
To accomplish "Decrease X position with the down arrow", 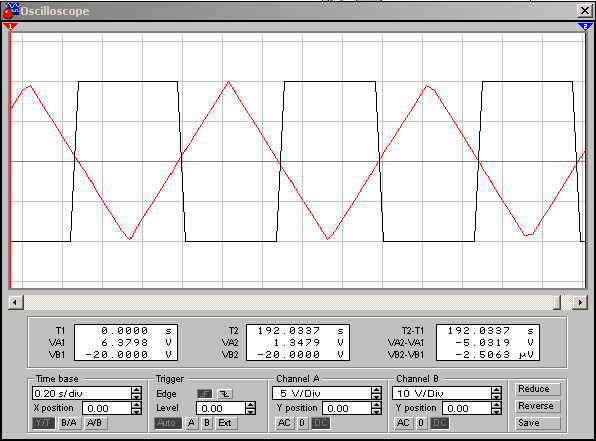I will pyautogui.click(x=136, y=412).
